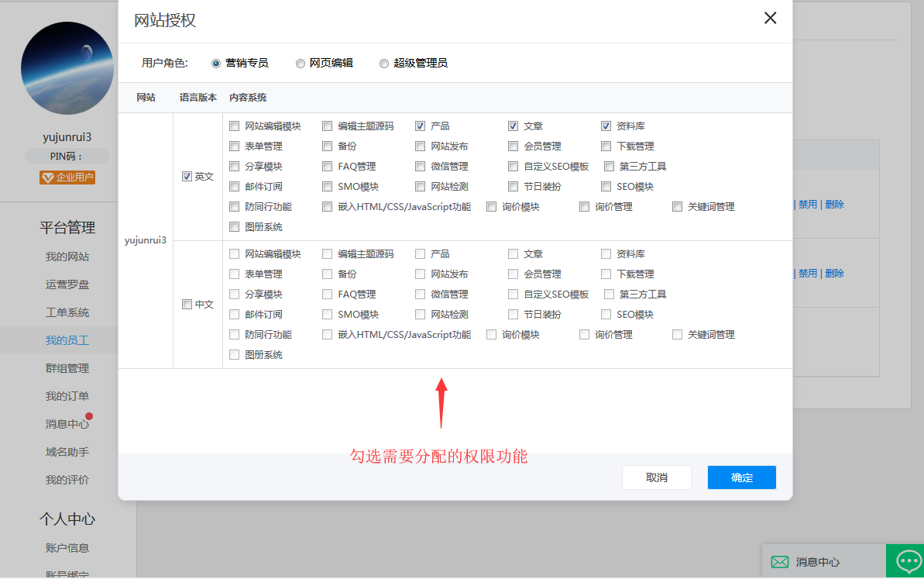Switch to the 内容系统 tab
Viewport: 924px width, 579px height.
[248, 95]
